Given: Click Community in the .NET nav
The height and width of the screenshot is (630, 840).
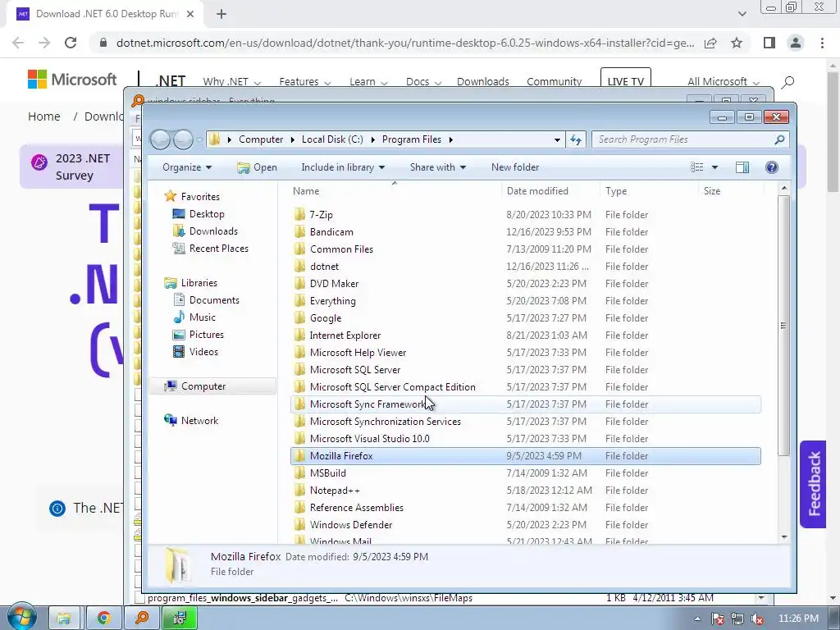Looking at the screenshot, I should [x=554, y=81].
